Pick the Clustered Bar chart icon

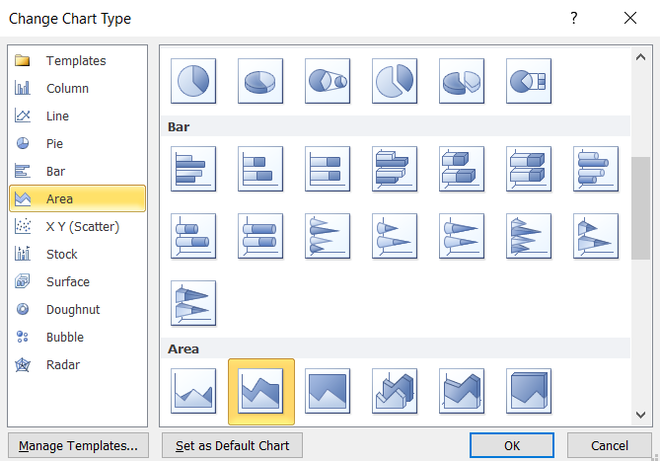(x=193, y=169)
